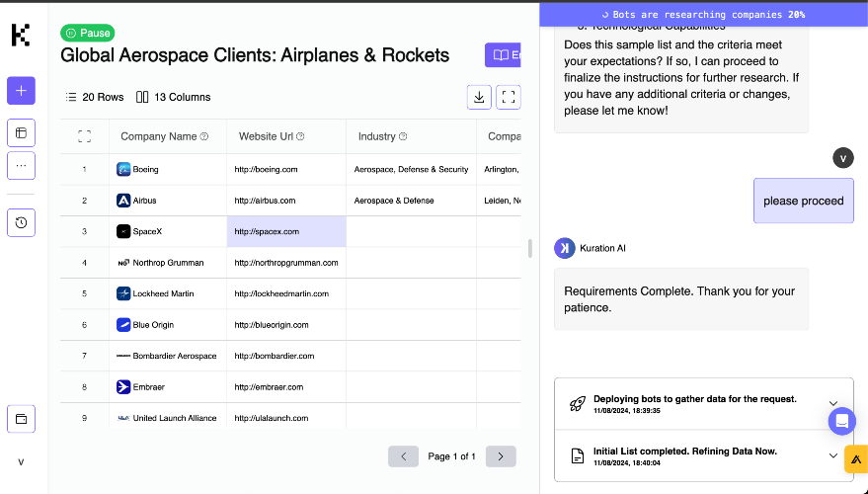
Task: Open the http://ulalaunch.com link
Action: 272,418
